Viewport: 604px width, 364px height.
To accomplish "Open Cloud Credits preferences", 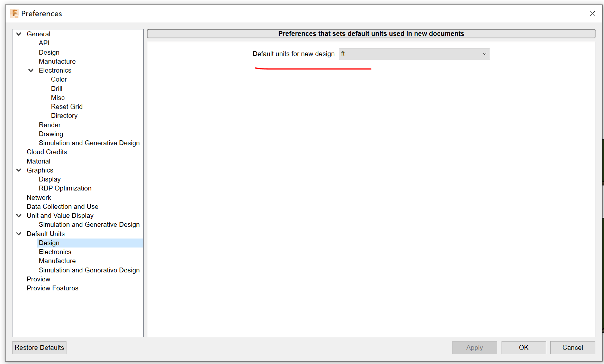I will [x=47, y=152].
